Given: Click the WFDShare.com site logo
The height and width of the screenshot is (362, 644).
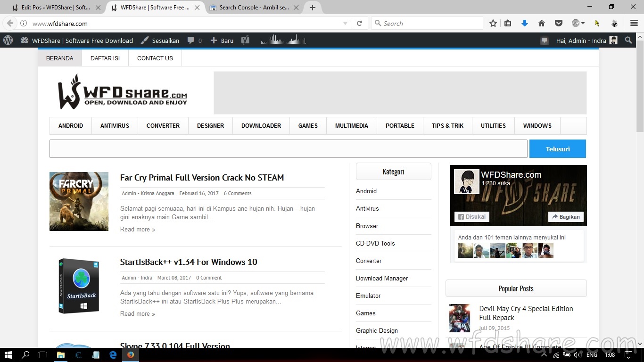Looking at the screenshot, I should tap(123, 92).
